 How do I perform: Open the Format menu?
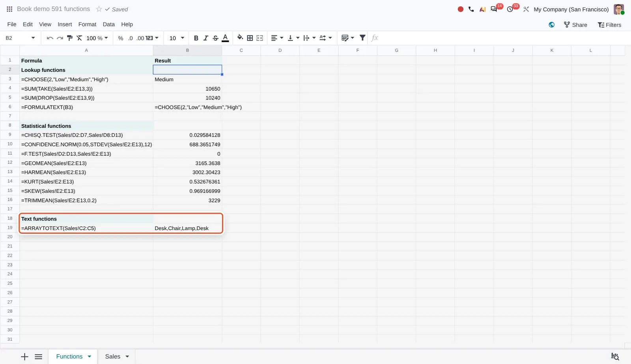[87, 24]
